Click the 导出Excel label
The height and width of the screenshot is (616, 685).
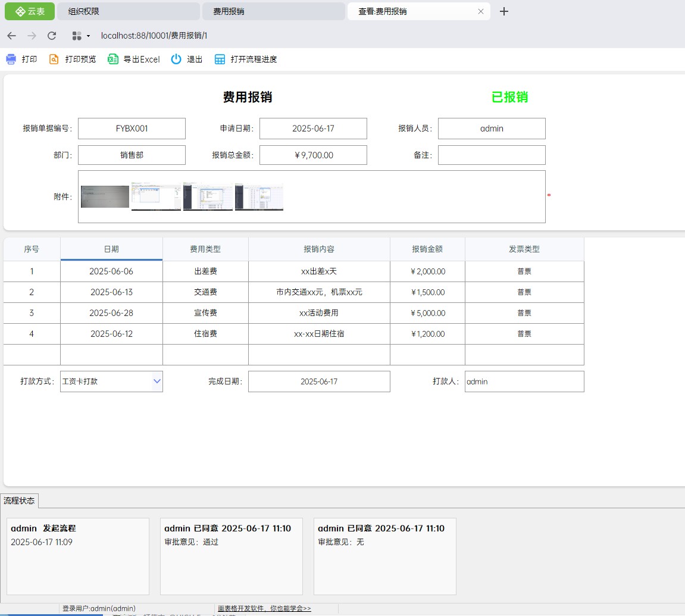(142, 60)
